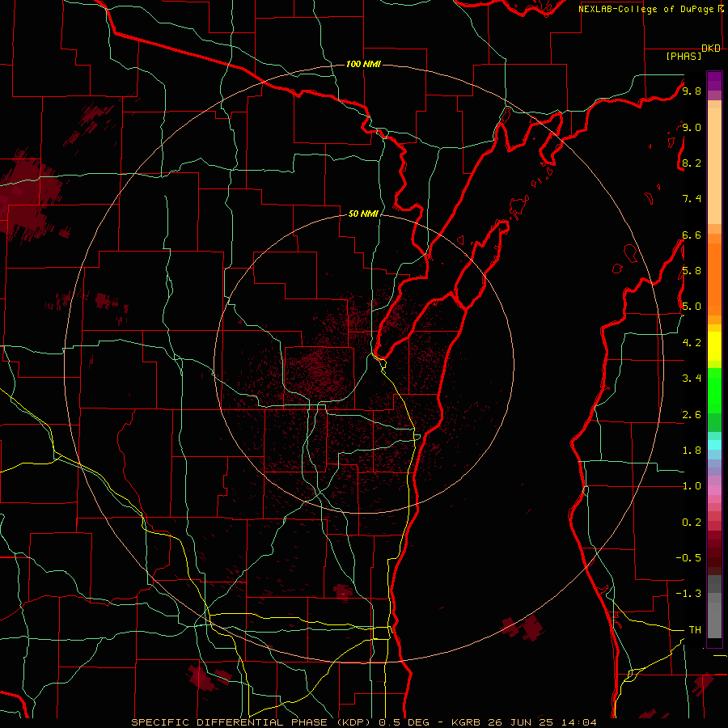The height and width of the screenshot is (728, 728).
Task: Click the 1.0 scale value
Action: [692, 486]
